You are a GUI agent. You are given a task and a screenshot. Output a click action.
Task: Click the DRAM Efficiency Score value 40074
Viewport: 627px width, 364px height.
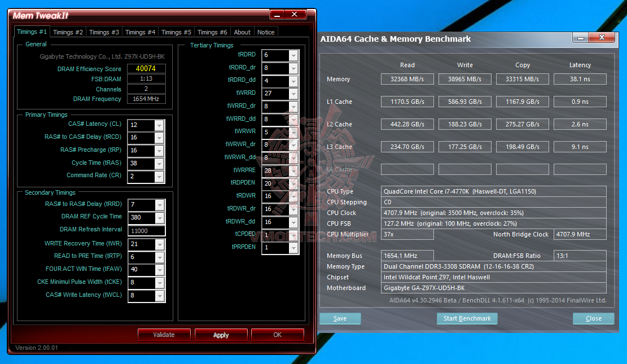(x=146, y=68)
